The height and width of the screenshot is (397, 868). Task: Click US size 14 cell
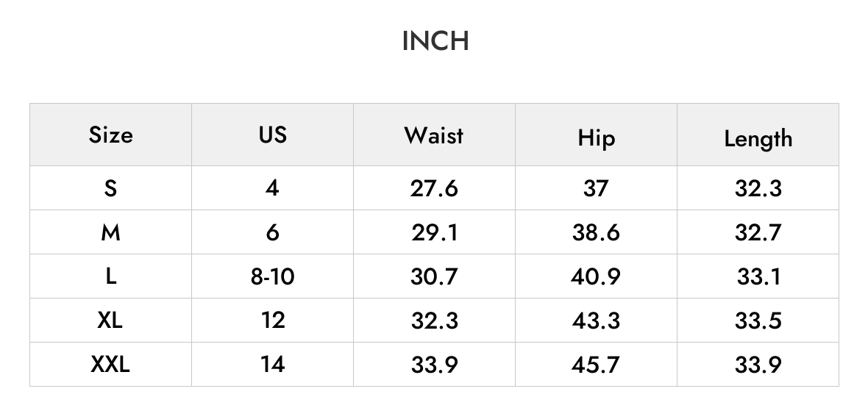click(x=272, y=365)
